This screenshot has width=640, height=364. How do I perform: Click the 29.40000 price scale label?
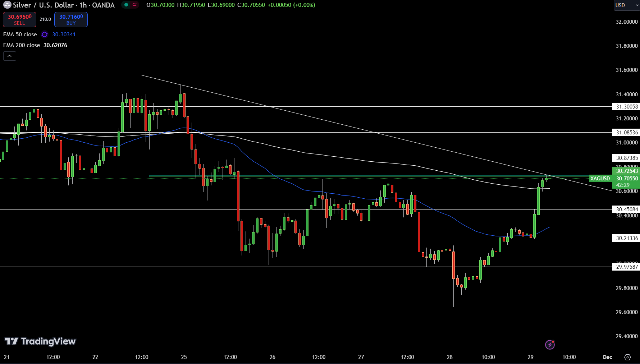(x=627, y=336)
